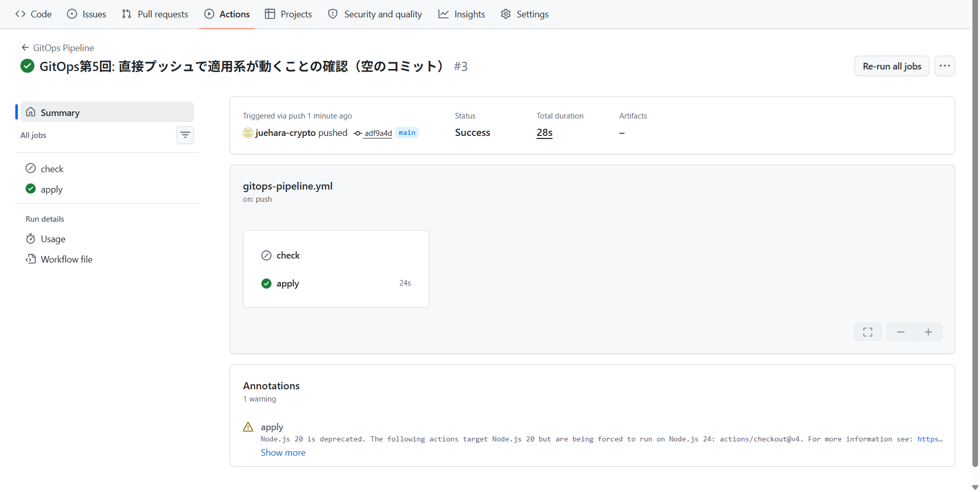Click the Re-run all jobs button
The height and width of the screenshot is (492, 980).
pos(892,66)
